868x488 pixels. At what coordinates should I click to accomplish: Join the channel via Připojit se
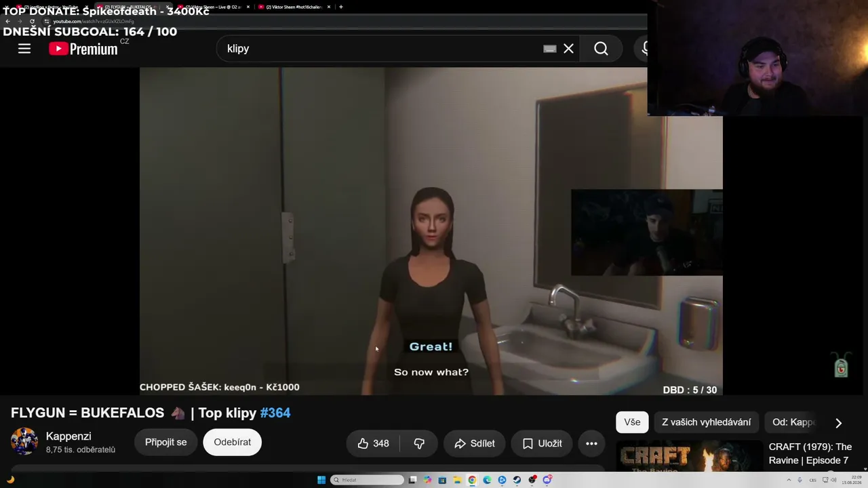coord(165,442)
